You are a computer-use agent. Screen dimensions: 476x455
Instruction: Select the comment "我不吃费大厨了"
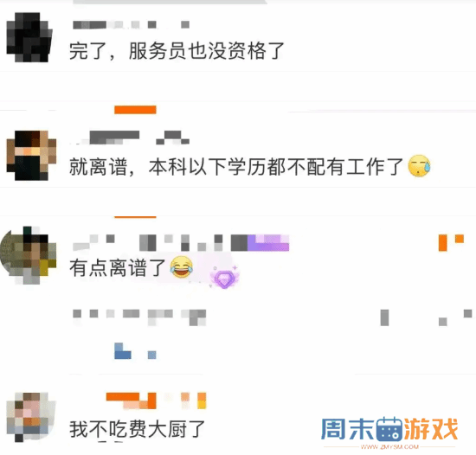click(138, 429)
